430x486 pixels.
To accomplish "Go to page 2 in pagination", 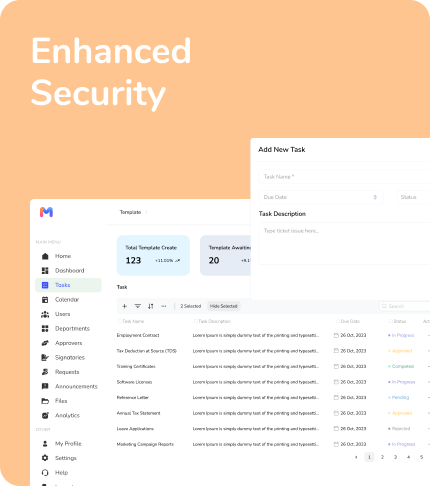I will point(382,457).
